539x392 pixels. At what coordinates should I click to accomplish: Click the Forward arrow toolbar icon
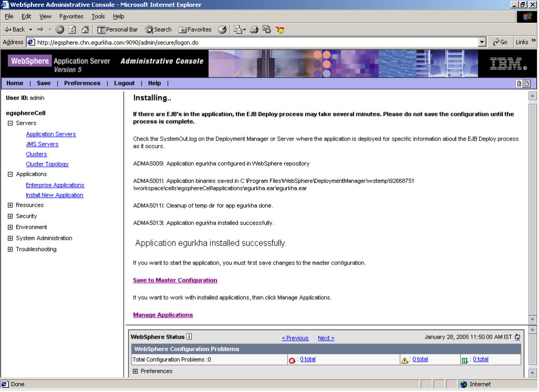(40, 29)
